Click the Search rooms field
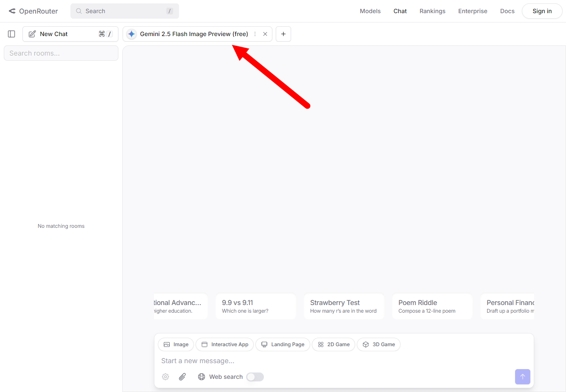Image resolution: width=566 pixels, height=392 pixels. coord(61,53)
